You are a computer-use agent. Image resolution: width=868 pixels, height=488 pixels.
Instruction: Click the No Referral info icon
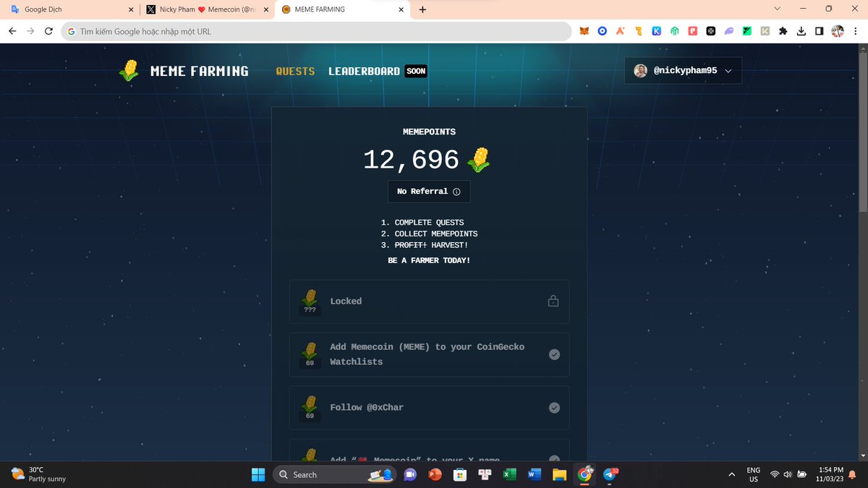click(456, 192)
